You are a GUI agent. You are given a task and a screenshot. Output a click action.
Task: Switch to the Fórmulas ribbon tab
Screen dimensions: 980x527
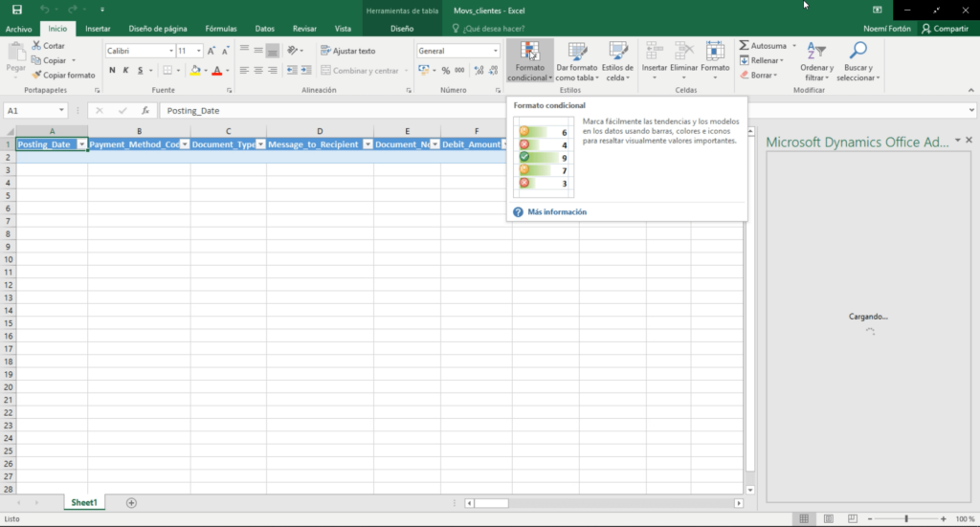(x=221, y=29)
